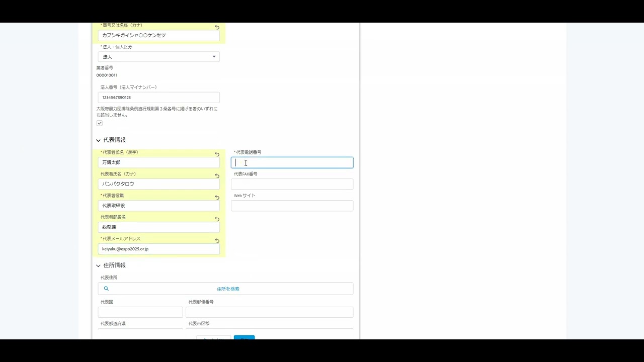Collapse the 住所情報 section
644x362 pixels.
[98, 265]
